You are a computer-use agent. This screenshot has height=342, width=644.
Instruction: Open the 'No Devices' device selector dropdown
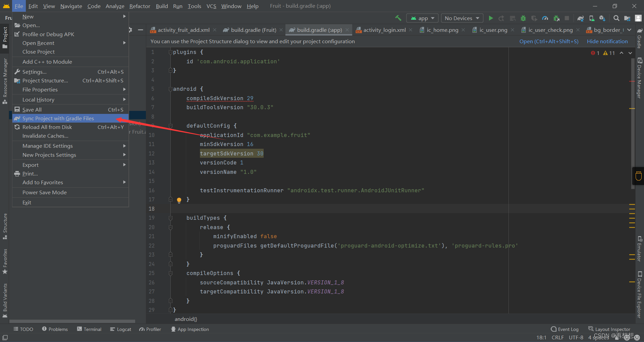pos(462,18)
